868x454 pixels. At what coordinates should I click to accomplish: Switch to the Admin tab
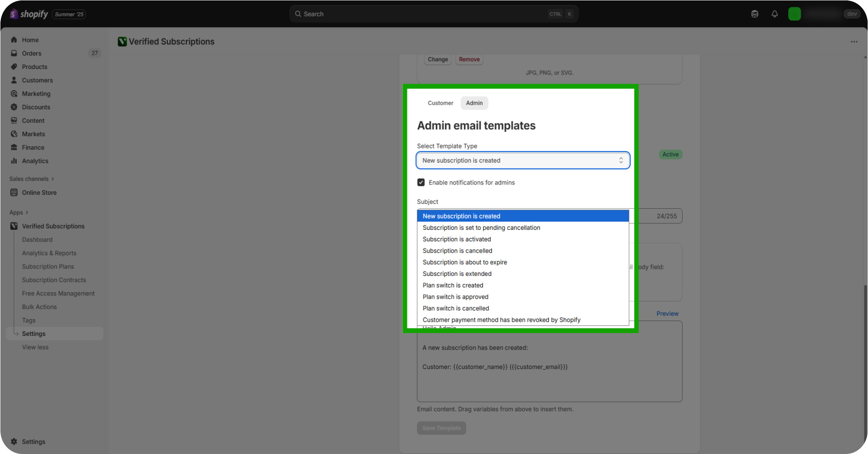click(474, 103)
